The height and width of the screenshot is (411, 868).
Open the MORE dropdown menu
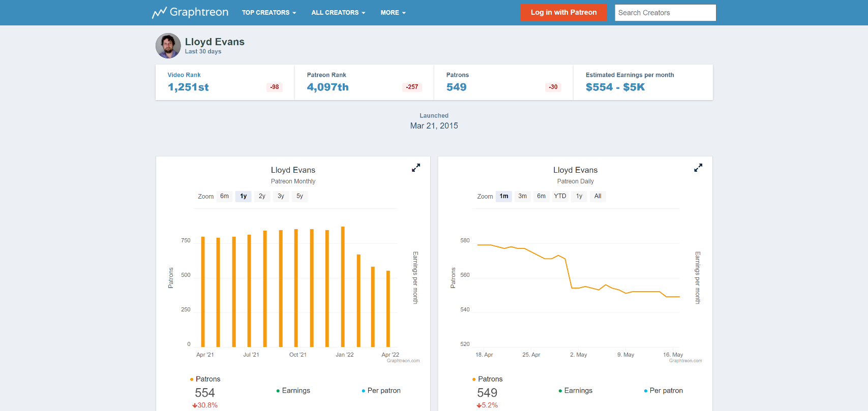pos(393,13)
